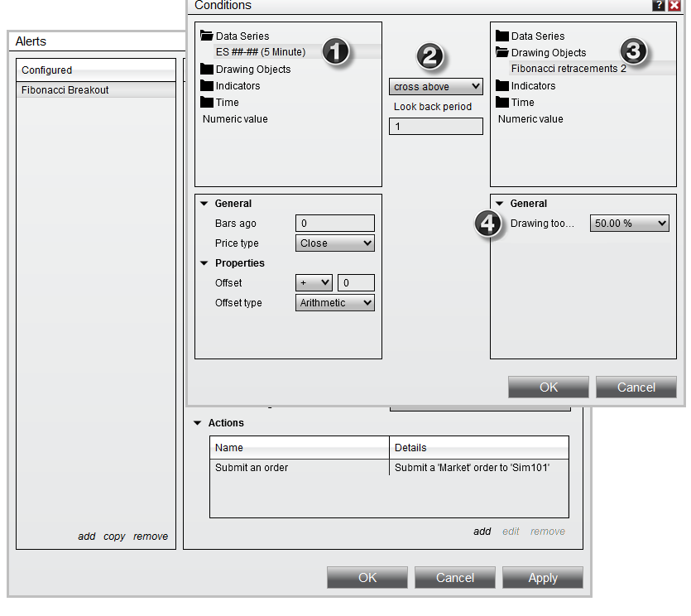This screenshot has height=616, width=691.
Task: Open the Price type dropdown set to Close
Action: click(x=334, y=243)
